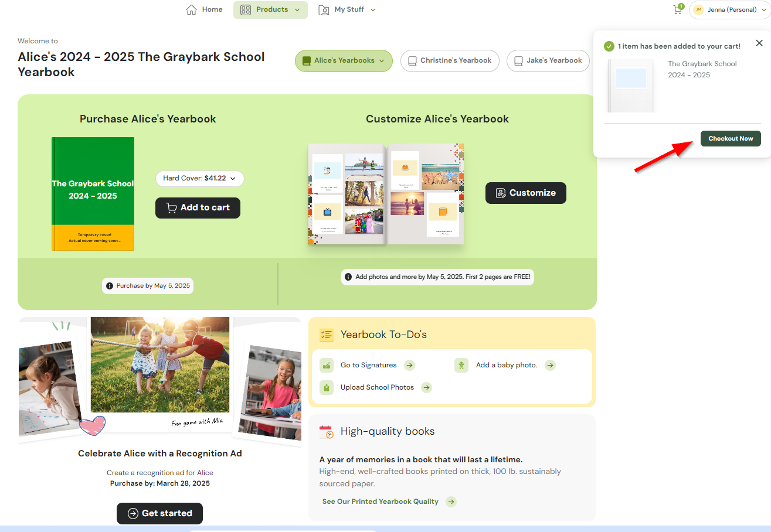The height and width of the screenshot is (532, 771).
Task: Switch to Christine's Yearbook tab
Action: [x=450, y=61]
